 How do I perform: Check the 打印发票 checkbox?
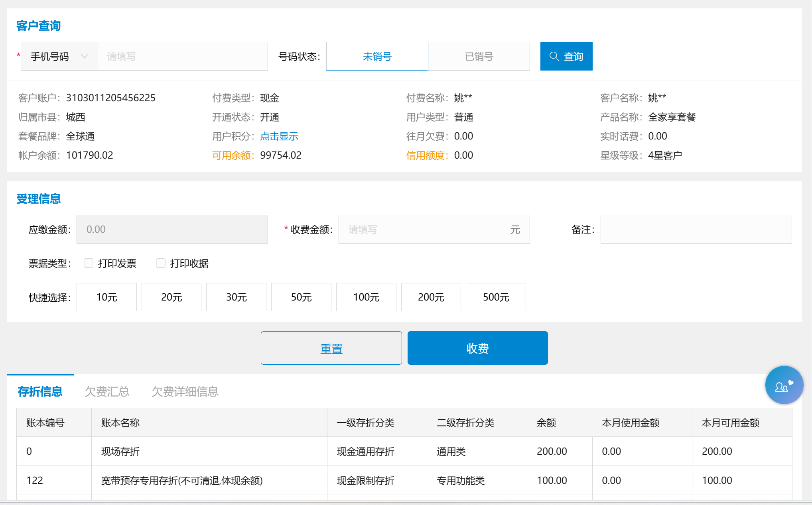tap(89, 263)
